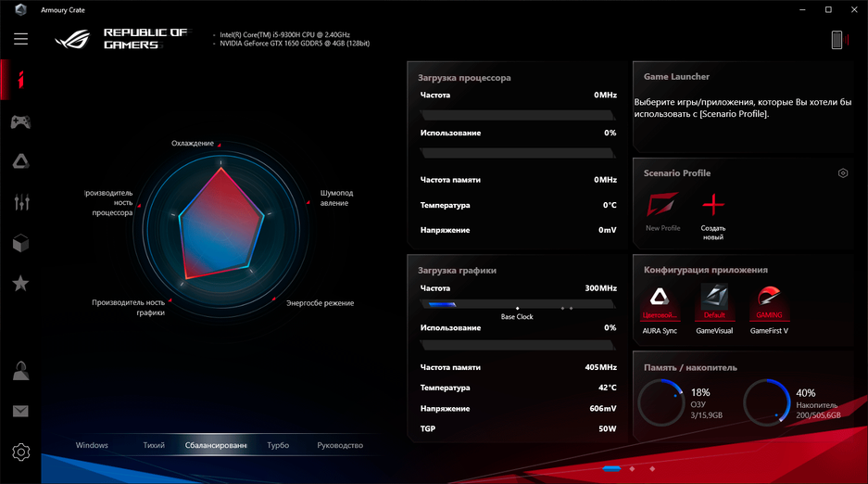The width and height of the screenshot is (868, 484).
Task: Switch to Турбо mode
Action: [278, 445]
